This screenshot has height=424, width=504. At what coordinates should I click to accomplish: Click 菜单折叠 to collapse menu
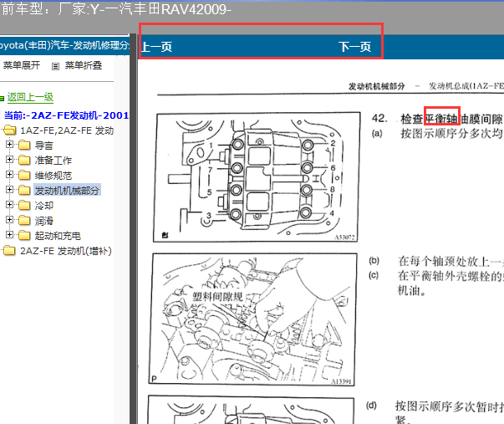click(84, 65)
